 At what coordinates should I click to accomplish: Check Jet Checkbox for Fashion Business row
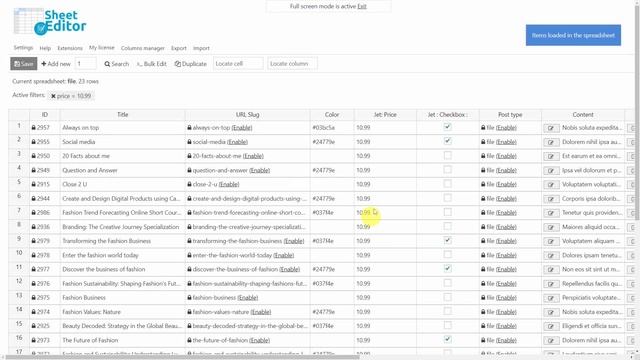[x=447, y=297]
